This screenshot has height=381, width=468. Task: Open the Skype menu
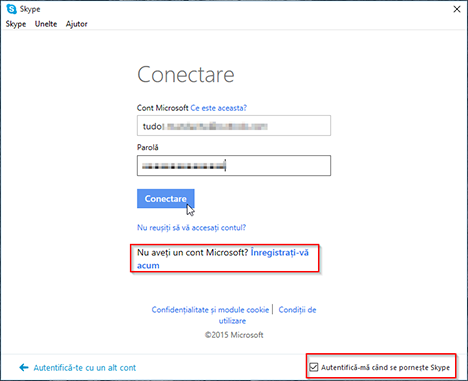coord(16,24)
